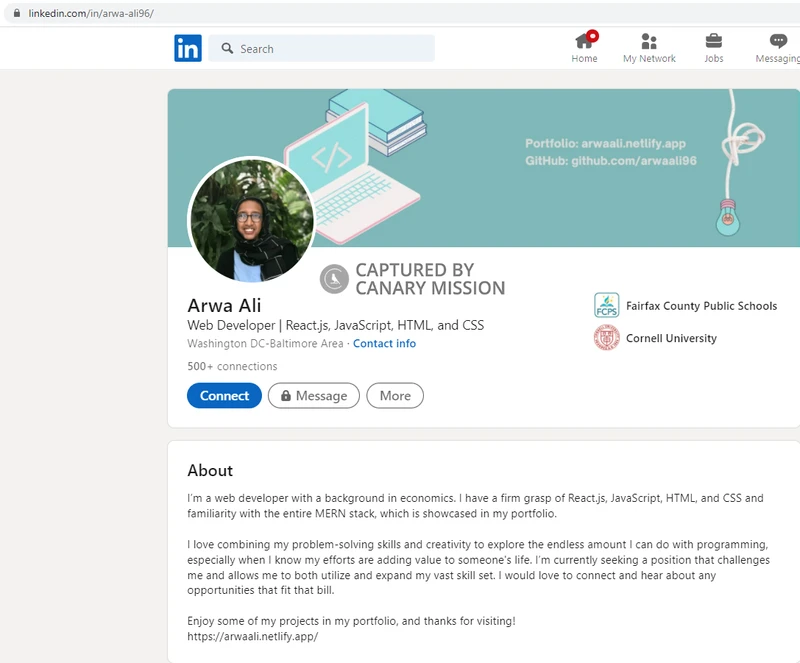Click the Web Developer headline text
The width and height of the screenshot is (800, 663).
pyautogui.click(x=336, y=325)
